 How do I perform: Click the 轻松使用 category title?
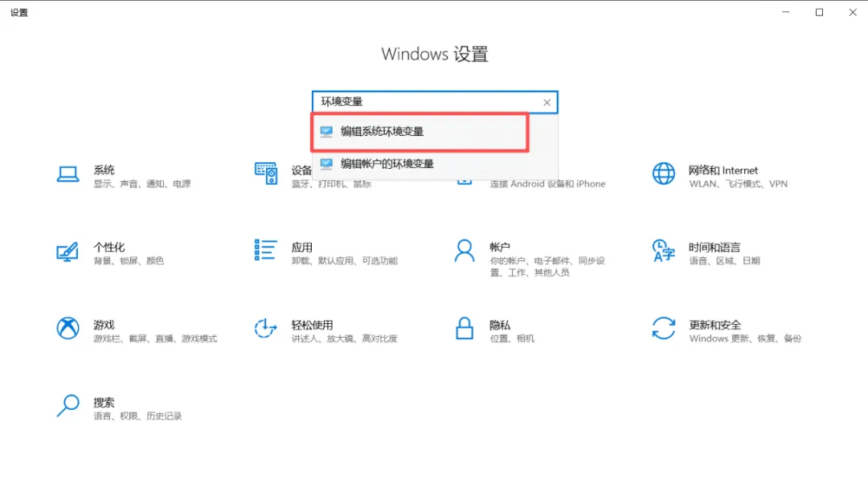312,325
